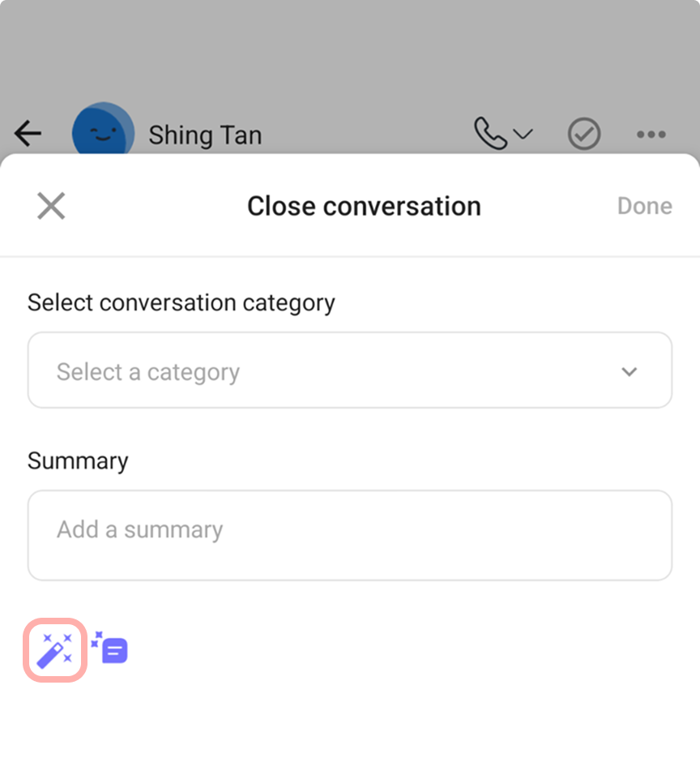Tap the phone call icon
The width and height of the screenshot is (700, 758).
(x=489, y=134)
